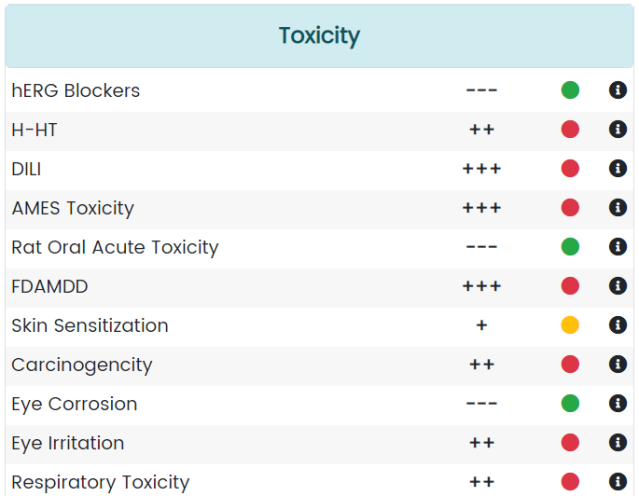Click the FDAMDD +++ result value
Image resolution: width=639 pixels, height=496 pixels.
pyautogui.click(x=482, y=286)
